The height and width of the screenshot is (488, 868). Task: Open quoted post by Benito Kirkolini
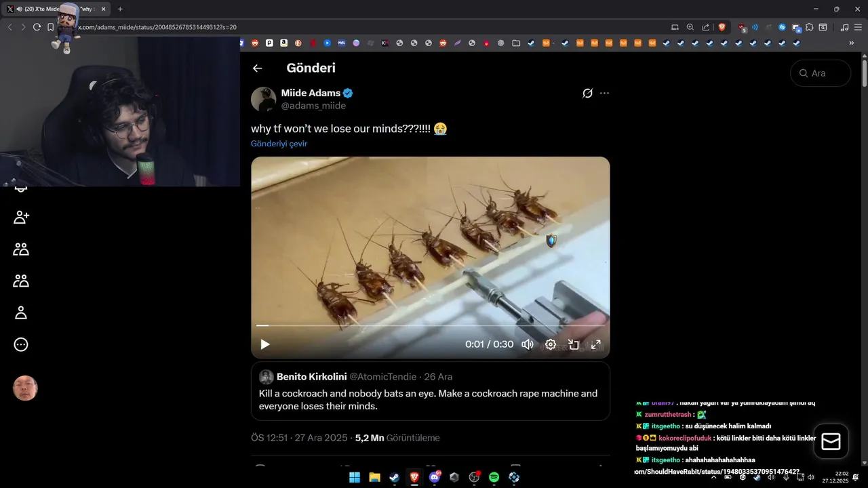(x=430, y=391)
